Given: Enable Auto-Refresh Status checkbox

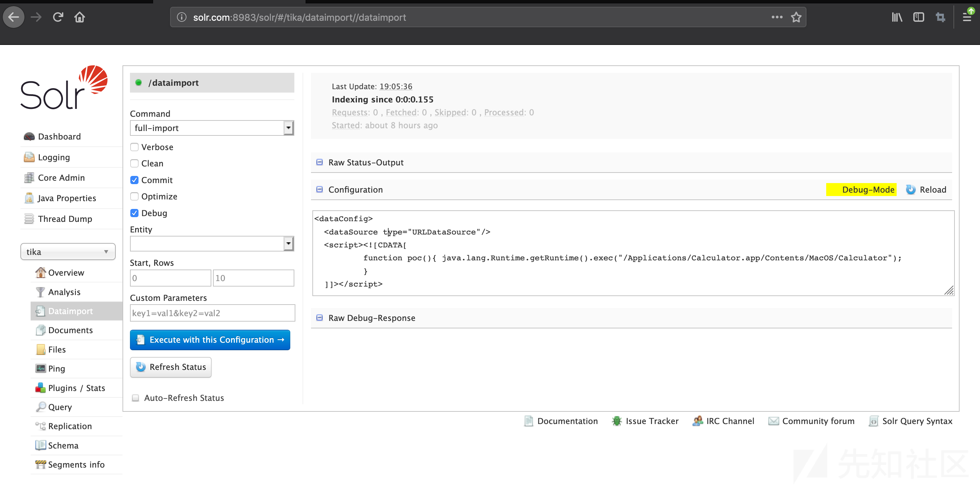Looking at the screenshot, I should 135,398.
